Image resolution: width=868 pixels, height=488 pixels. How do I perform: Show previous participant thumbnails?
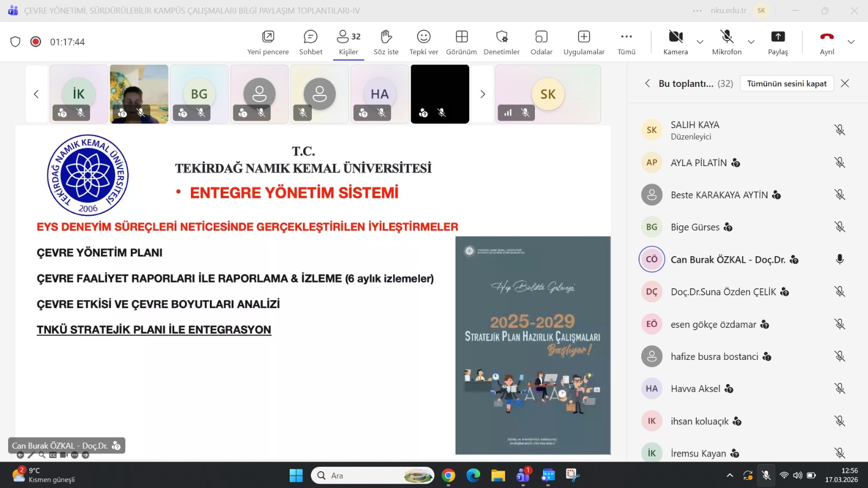36,94
